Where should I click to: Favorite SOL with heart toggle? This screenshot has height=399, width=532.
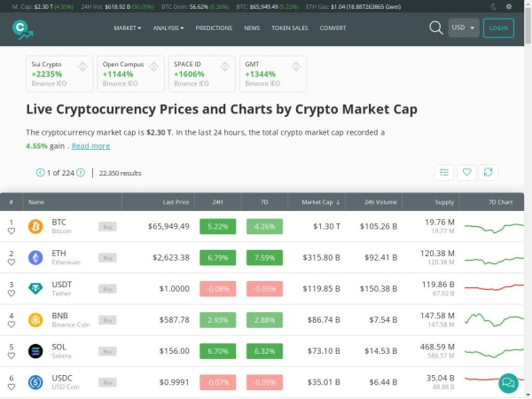tap(12, 356)
